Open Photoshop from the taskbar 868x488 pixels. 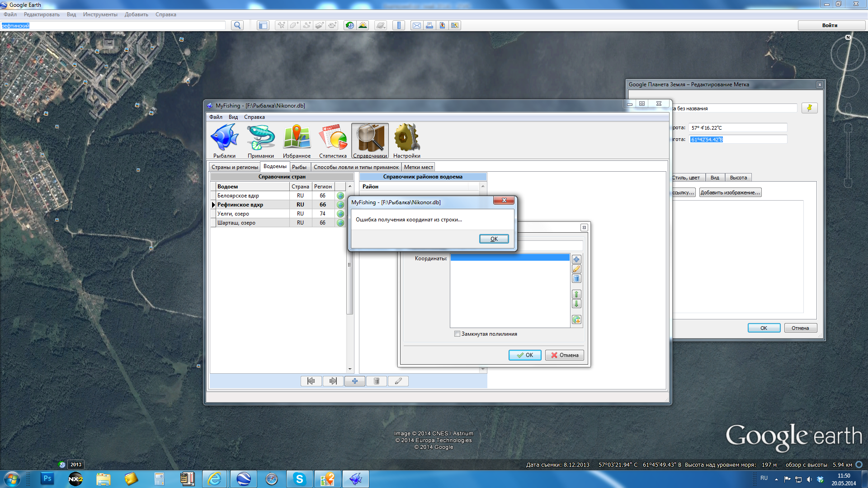(47, 479)
